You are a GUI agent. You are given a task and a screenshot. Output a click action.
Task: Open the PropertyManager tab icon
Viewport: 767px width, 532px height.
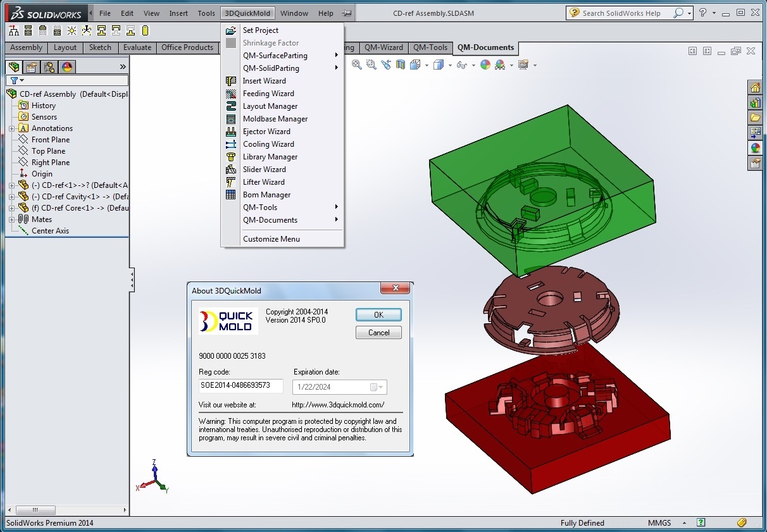(32, 66)
